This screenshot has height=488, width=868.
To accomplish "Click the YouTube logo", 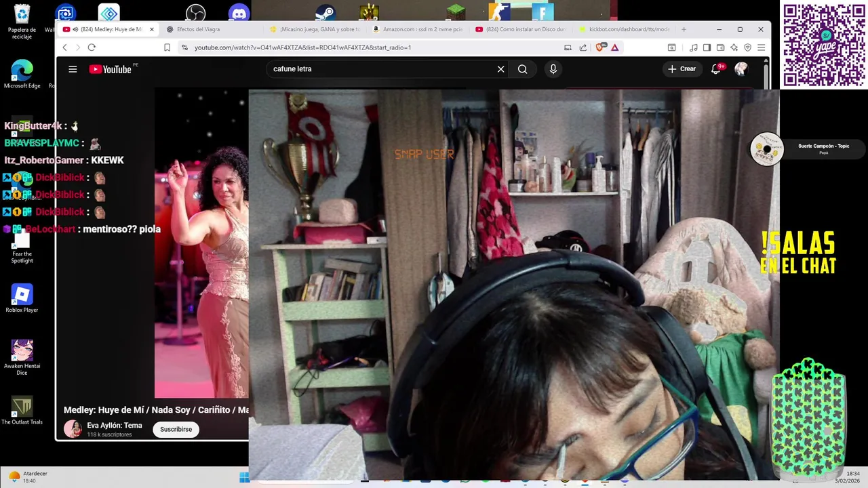I will 110,69.
